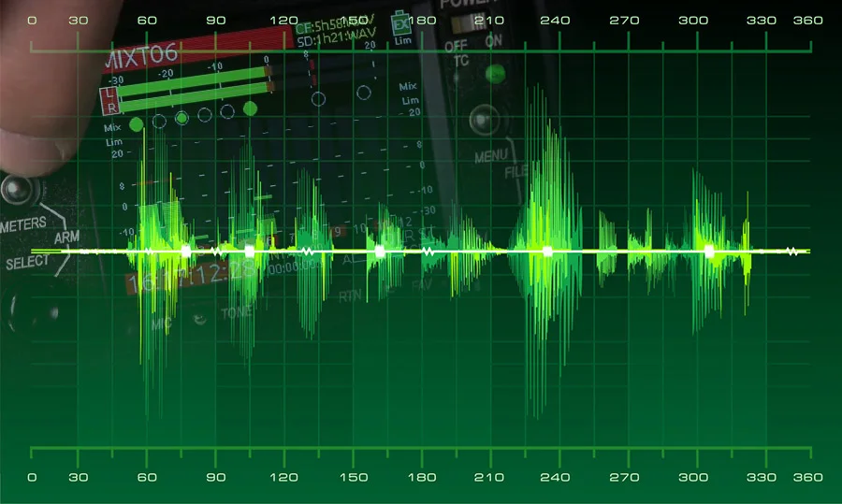Click the 180 mark on the top ruler
This screenshot has width=842, height=504.
coord(424,20)
